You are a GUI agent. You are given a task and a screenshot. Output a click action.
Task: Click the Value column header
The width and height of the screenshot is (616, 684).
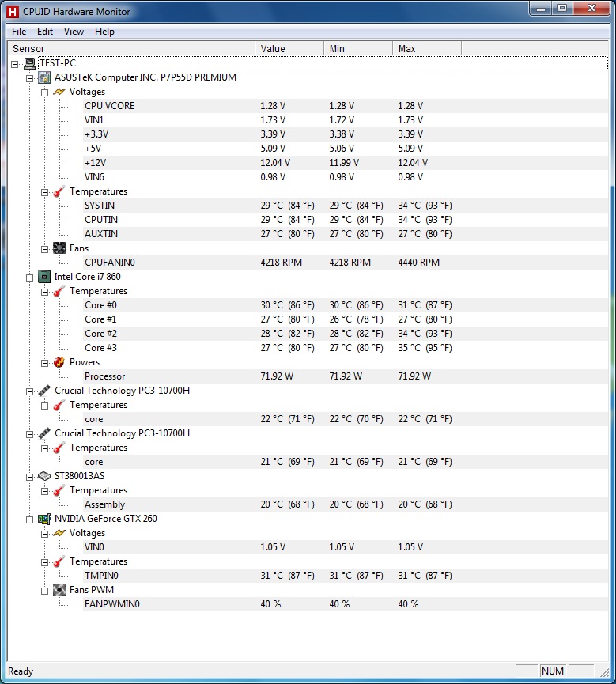click(289, 48)
